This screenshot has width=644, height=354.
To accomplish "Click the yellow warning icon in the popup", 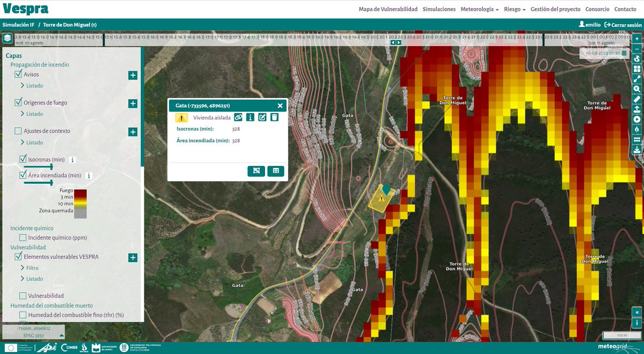I will click(182, 118).
